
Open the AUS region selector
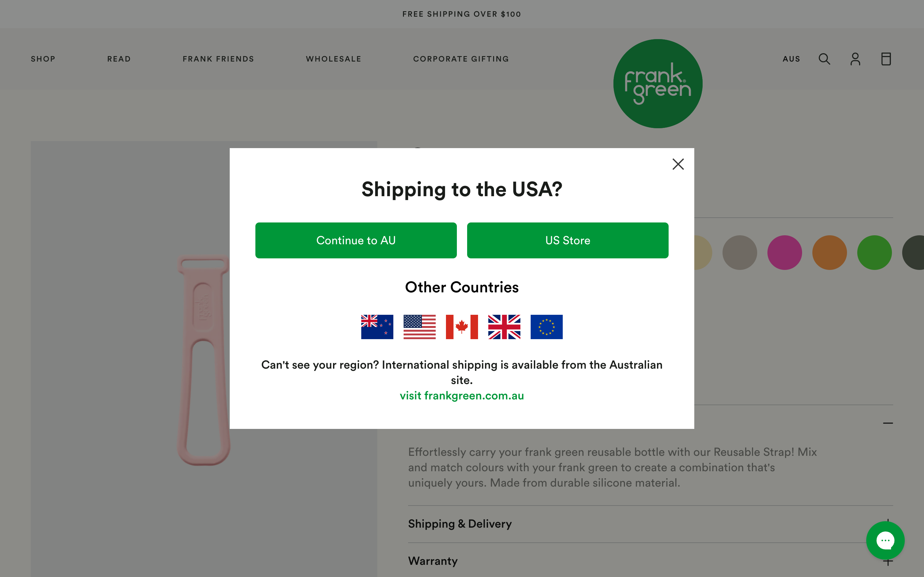click(x=791, y=59)
